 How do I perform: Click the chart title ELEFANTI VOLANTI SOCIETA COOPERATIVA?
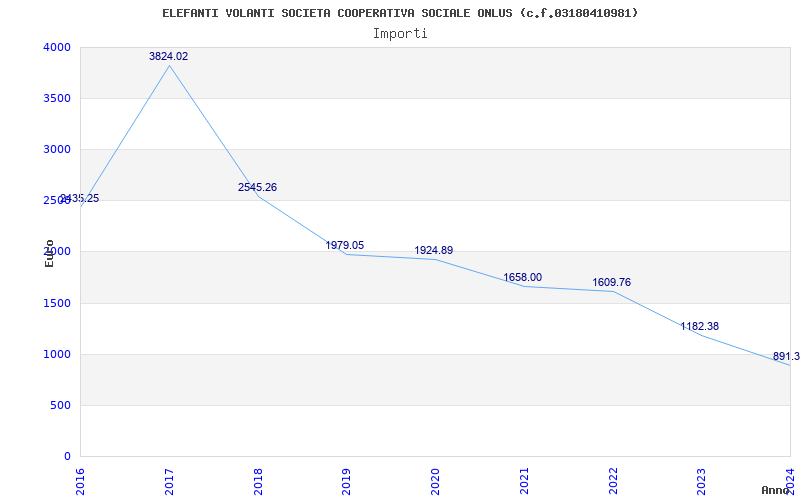[400, 13]
